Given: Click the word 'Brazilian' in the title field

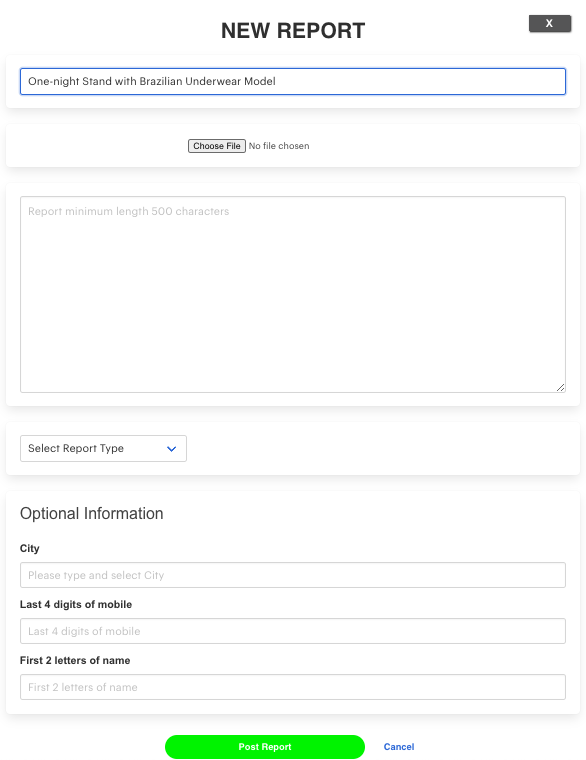Looking at the screenshot, I should click(x=161, y=81).
